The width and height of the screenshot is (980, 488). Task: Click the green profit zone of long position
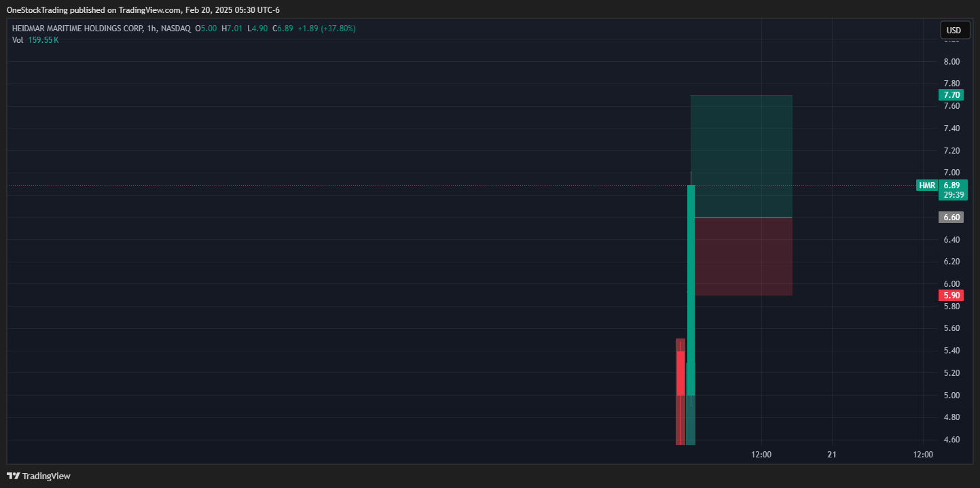(742, 156)
